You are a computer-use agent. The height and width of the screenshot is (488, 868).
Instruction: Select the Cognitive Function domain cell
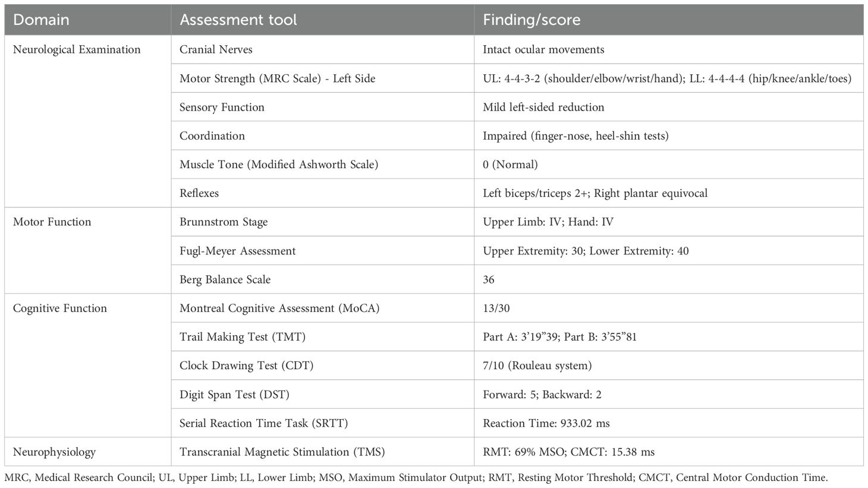tap(59, 308)
